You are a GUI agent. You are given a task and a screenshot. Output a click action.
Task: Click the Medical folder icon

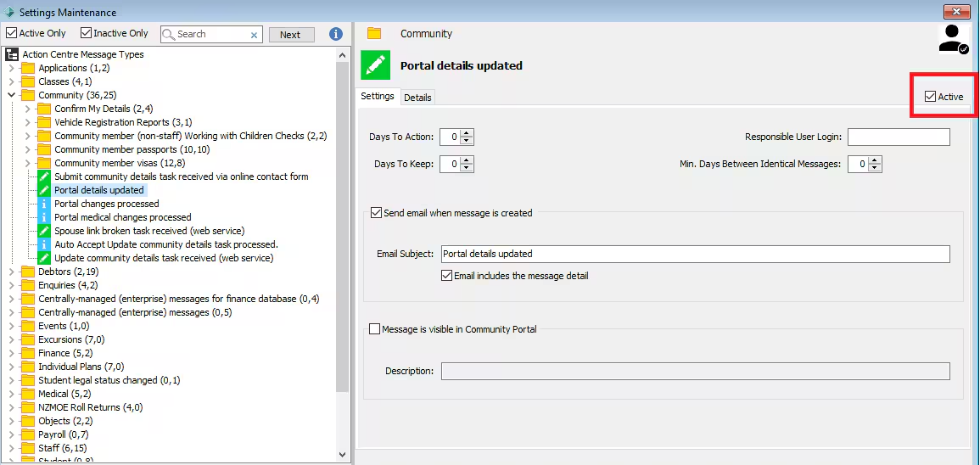(28, 394)
